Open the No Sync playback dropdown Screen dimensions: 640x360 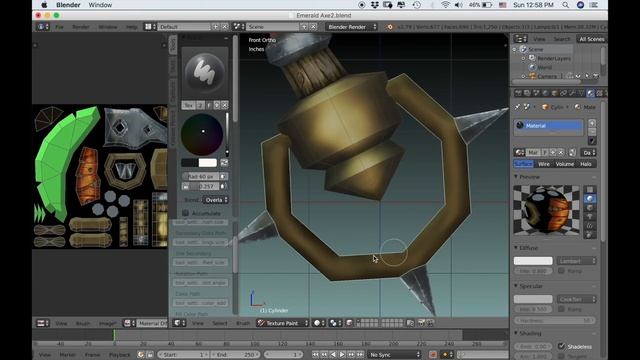click(x=394, y=355)
